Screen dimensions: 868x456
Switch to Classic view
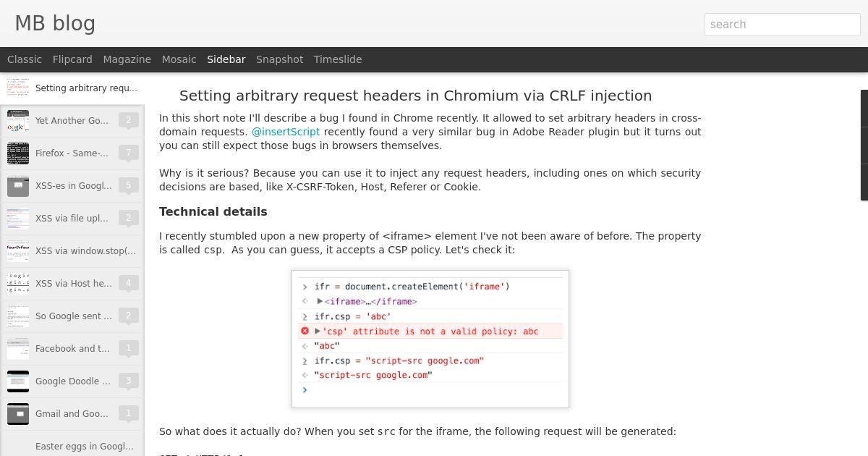(x=25, y=59)
